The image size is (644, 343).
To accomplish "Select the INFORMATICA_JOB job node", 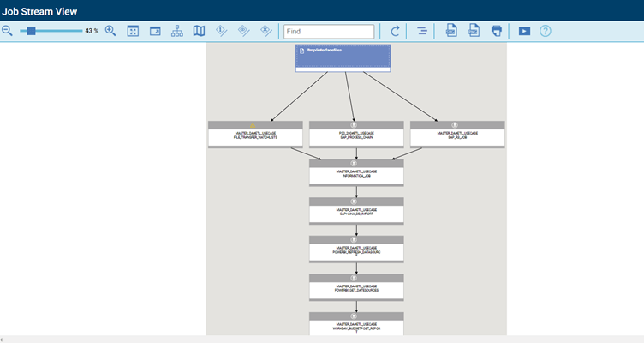I will click(356, 173).
